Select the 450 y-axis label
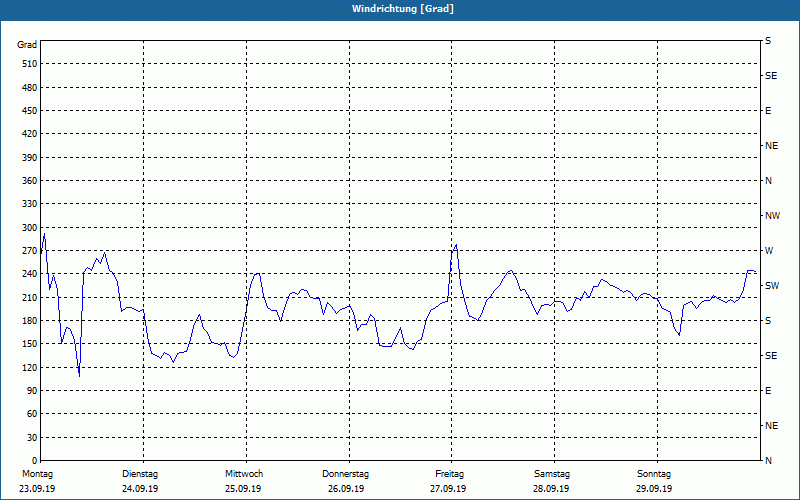The image size is (800, 500). click(30, 111)
